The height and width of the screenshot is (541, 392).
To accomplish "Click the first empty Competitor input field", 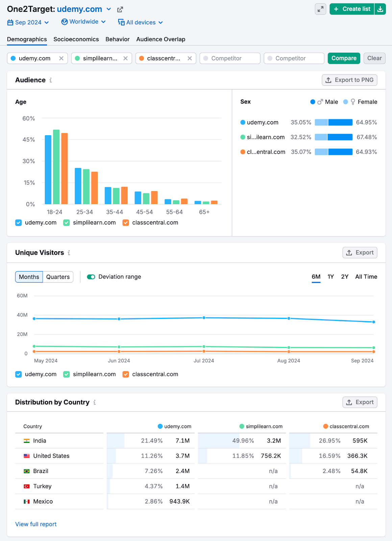I will point(230,58).
